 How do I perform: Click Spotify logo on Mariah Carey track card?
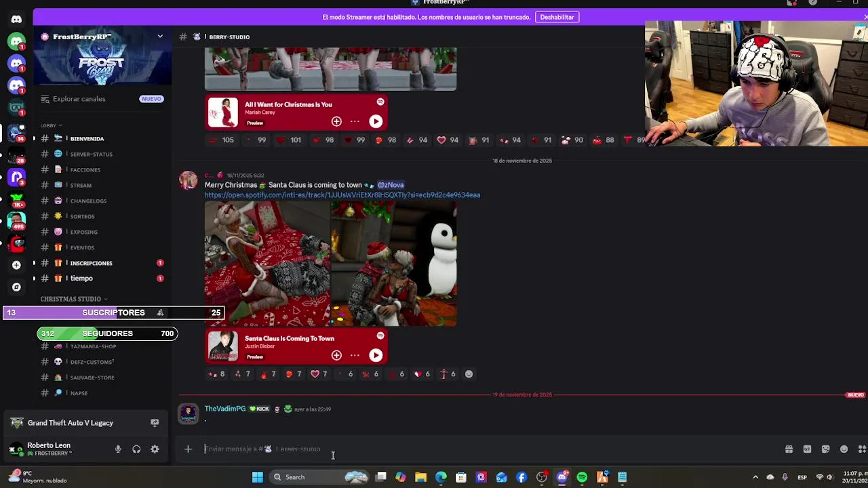[380, 102]
